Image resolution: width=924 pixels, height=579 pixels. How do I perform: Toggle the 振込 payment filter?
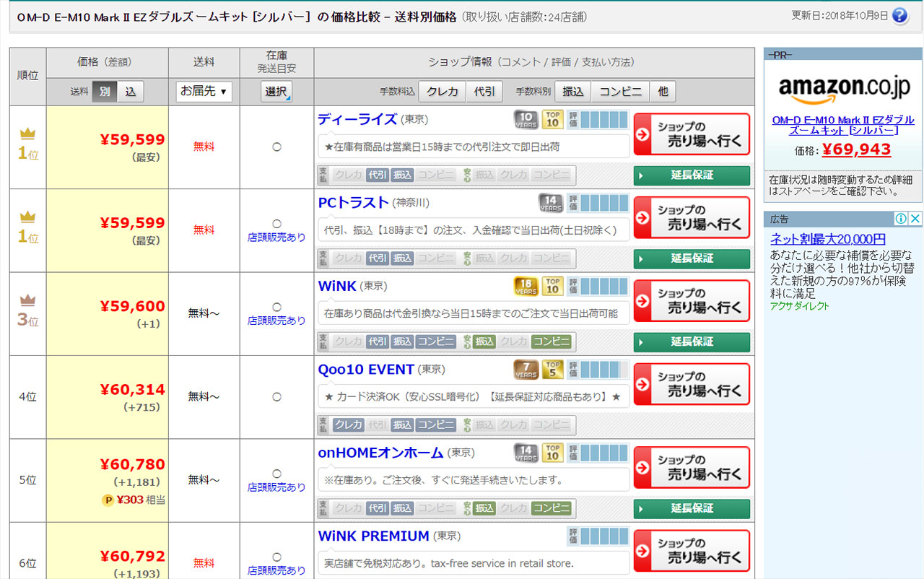coord(573,92)
